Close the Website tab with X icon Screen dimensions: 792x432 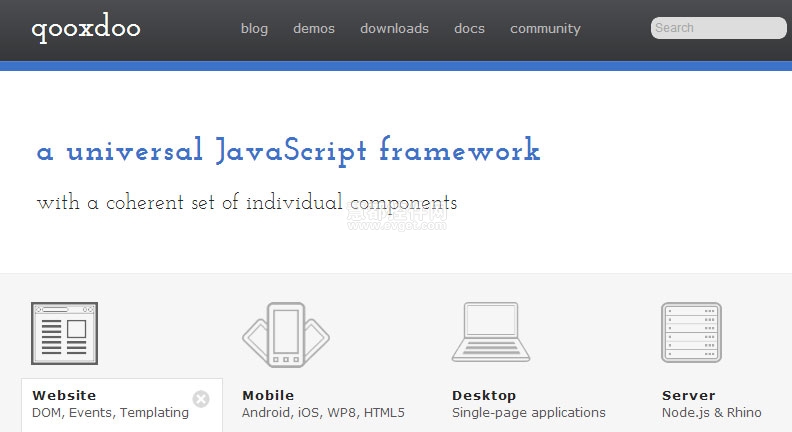pos(201,399)
